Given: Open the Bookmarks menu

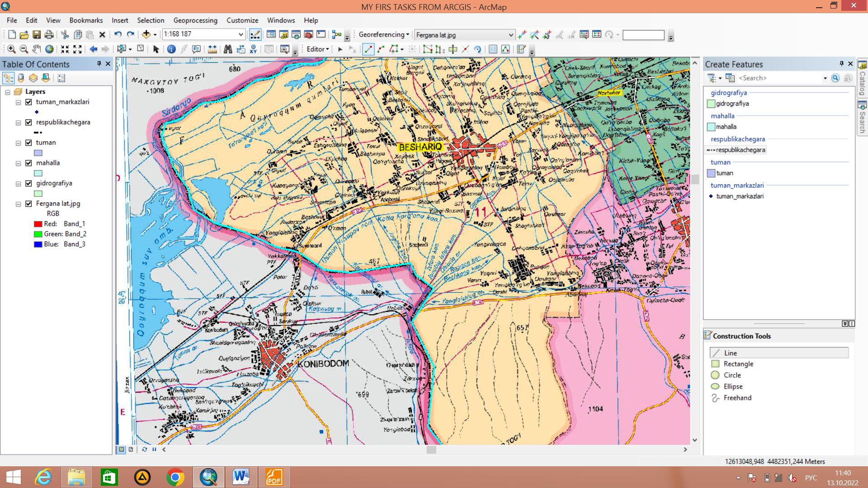Looking at the screenshot, I should coord(86,20).
